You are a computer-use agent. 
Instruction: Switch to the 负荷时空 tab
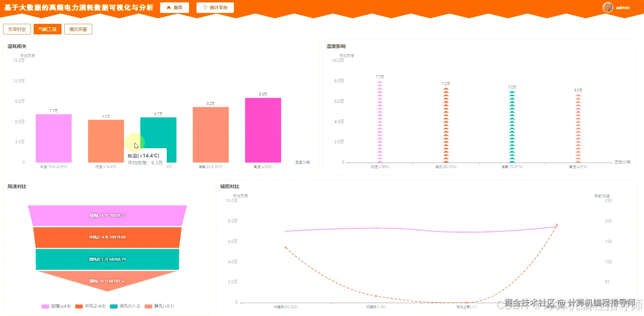(17, 29)
